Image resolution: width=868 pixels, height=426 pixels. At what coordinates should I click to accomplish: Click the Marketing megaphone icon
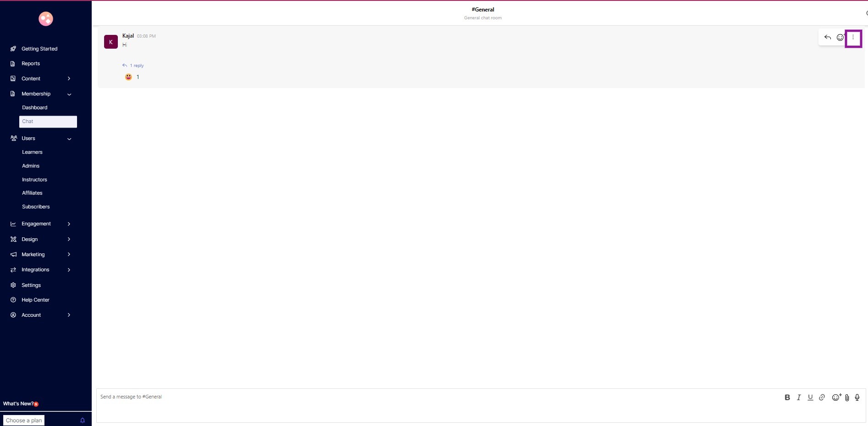click(13, 254)
